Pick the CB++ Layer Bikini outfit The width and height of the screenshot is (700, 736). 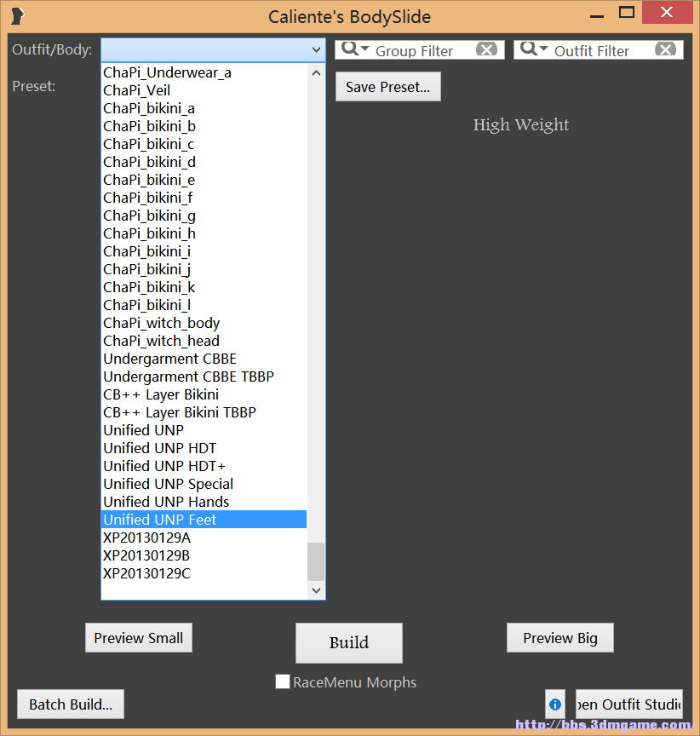[204, 394]
